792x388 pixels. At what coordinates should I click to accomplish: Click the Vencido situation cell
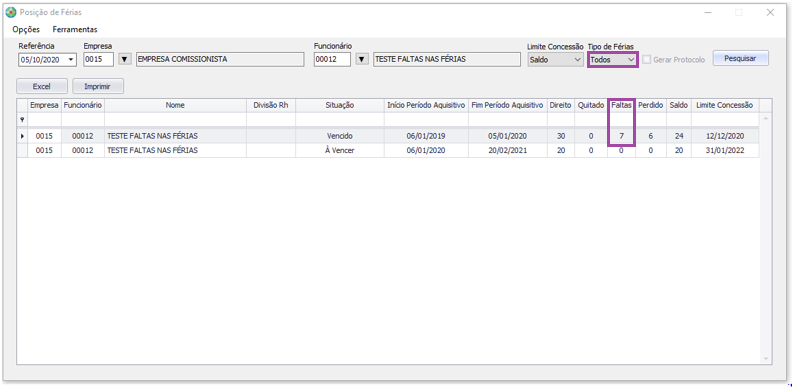point(340,136)
